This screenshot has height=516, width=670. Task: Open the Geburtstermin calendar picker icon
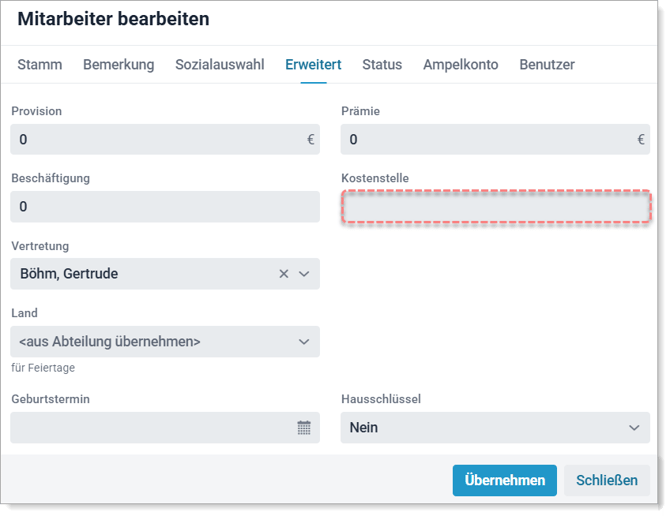pyautogui.click(x=304, y=427)
